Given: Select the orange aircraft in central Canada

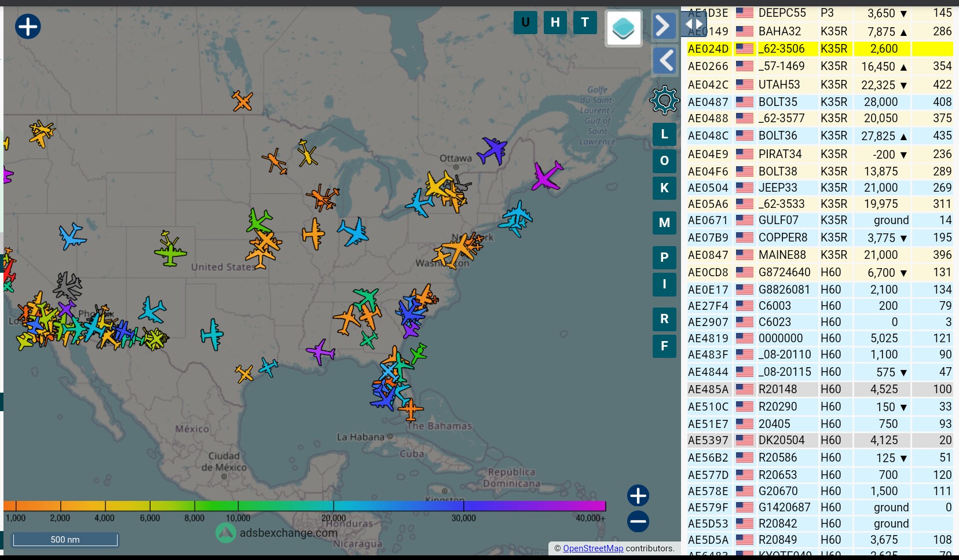Looking at the screenshot, I should (243, 101).
